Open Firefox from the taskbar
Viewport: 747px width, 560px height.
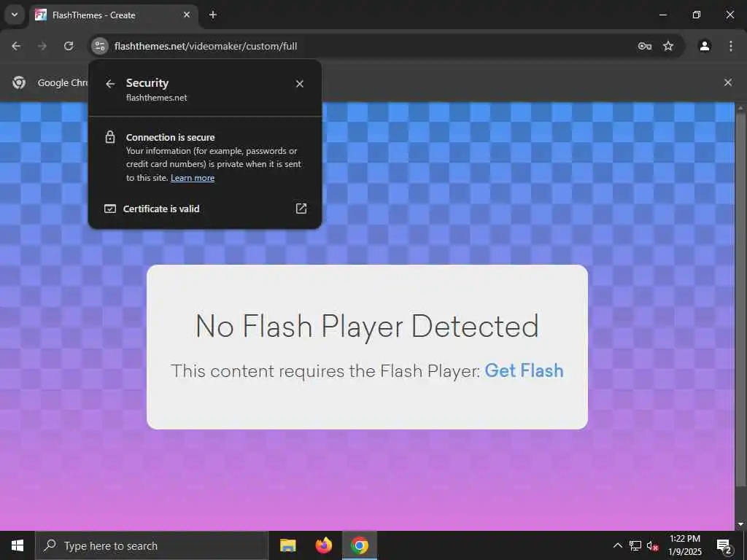(x=323, y=545)
